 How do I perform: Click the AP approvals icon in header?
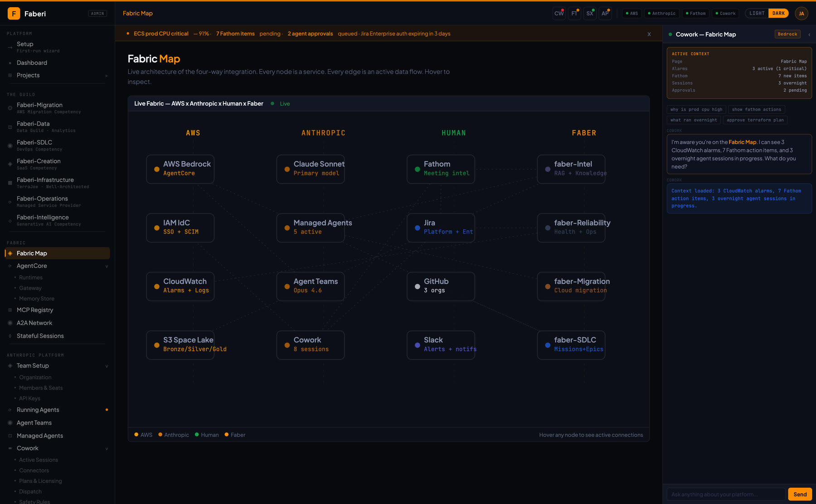(x=605, y=14)
